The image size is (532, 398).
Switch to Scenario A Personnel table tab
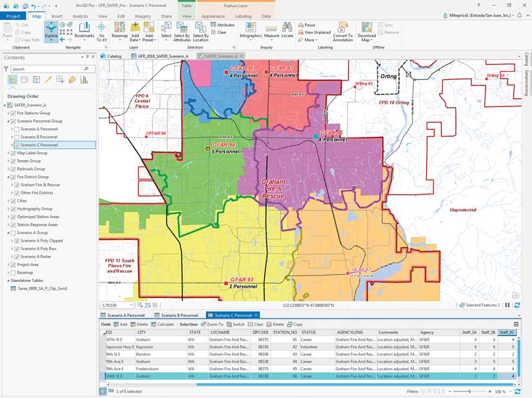[x=123, y=315]
